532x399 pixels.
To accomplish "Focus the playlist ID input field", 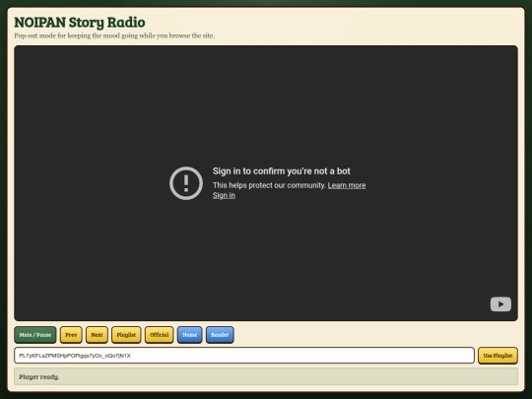I will point(244,356).
